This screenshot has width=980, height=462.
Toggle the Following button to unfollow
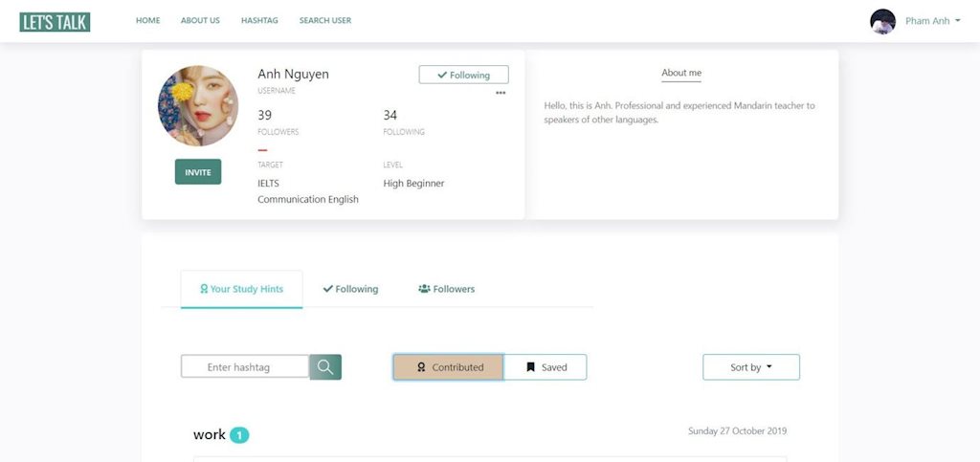click(463, 75)
